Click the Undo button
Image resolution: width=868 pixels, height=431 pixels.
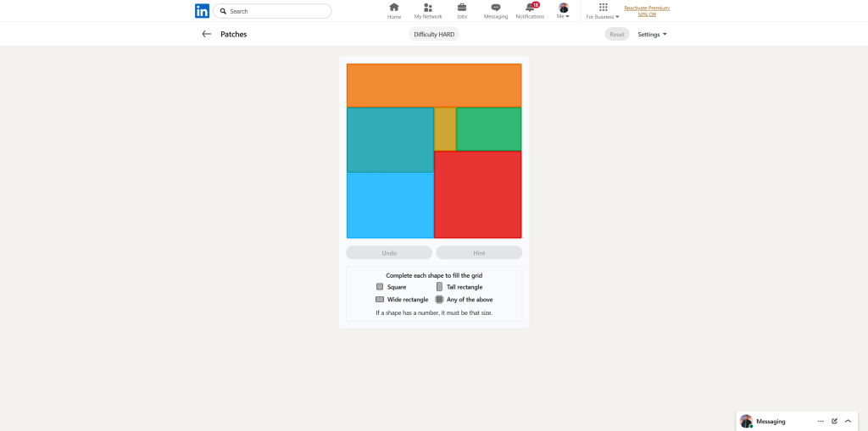(x=389, y=253)
